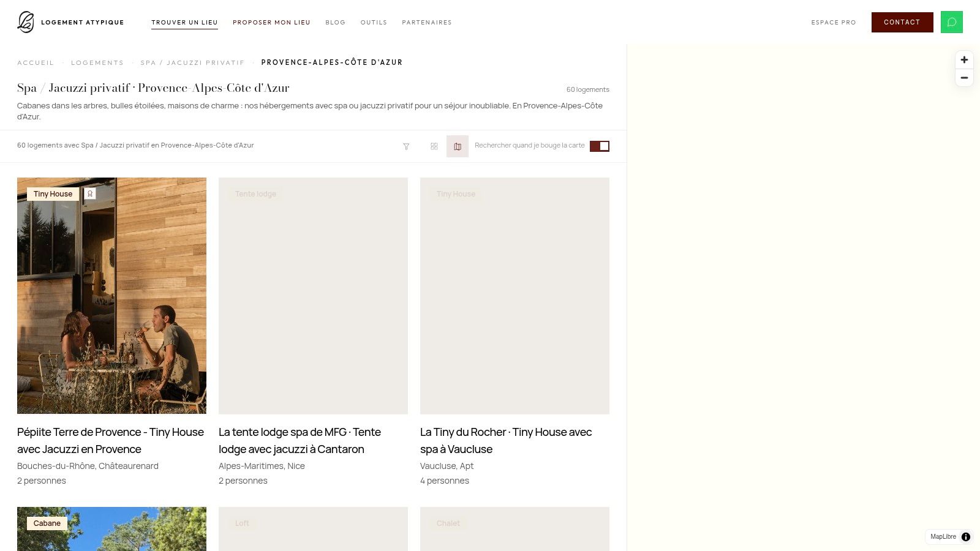This screenshot has width=980, height=551.
Task: Click 'Bouches-du-Rhône, Châteaurenard' location text
Action: pyautogui.click(x=88, y=466)
